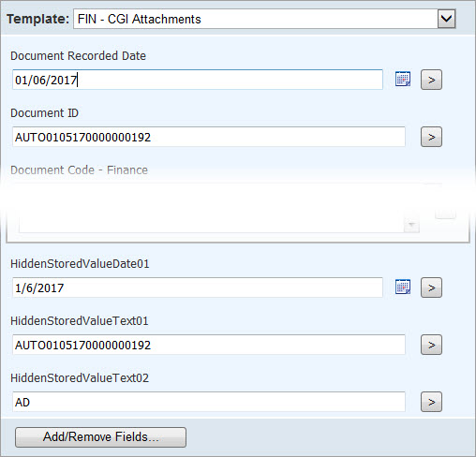
Task: Focus HiddenStoredValueText02 field containing AD
Action: 209,402
